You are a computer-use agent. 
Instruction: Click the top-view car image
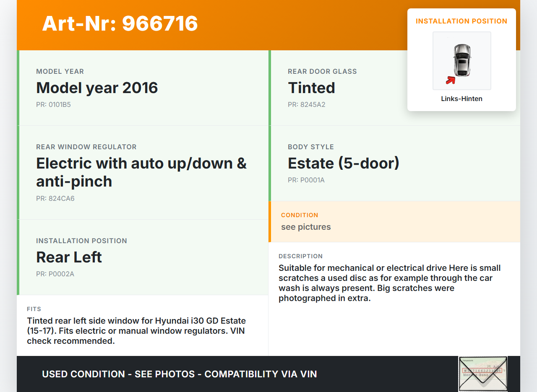[x=462, y=59]
